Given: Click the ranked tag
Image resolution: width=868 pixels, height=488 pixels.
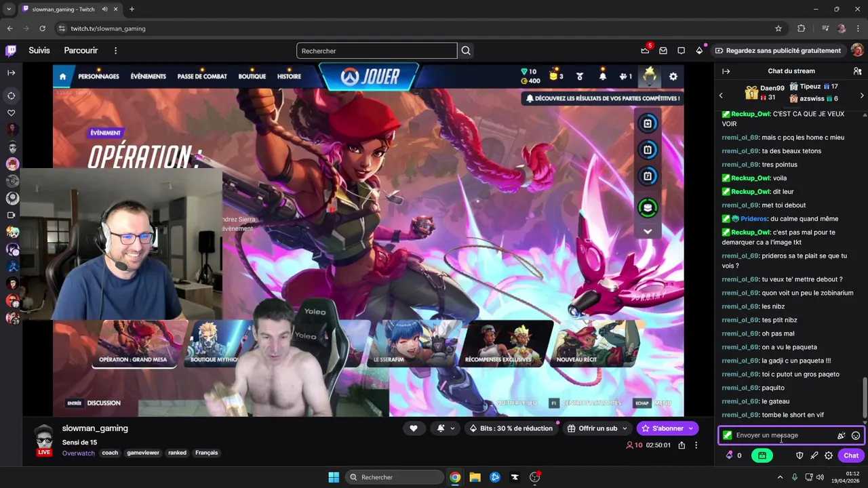Looking at the screenshot, I should pyautogui.click(x=178, y=453).
